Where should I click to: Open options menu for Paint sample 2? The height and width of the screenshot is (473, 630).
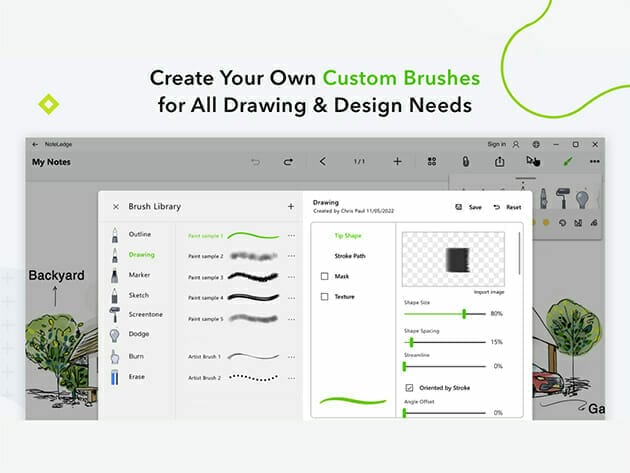[x=292, y=256]
